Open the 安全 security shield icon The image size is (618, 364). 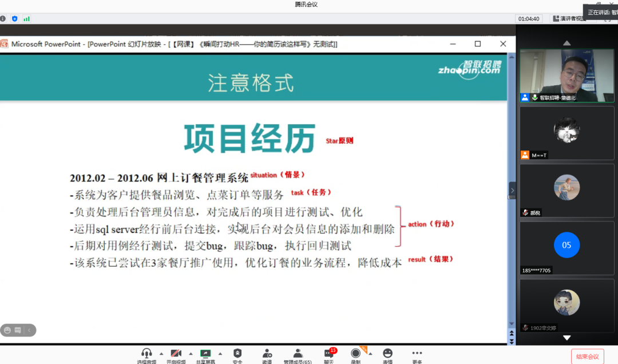pyautogui.click(x=237, y=354)
